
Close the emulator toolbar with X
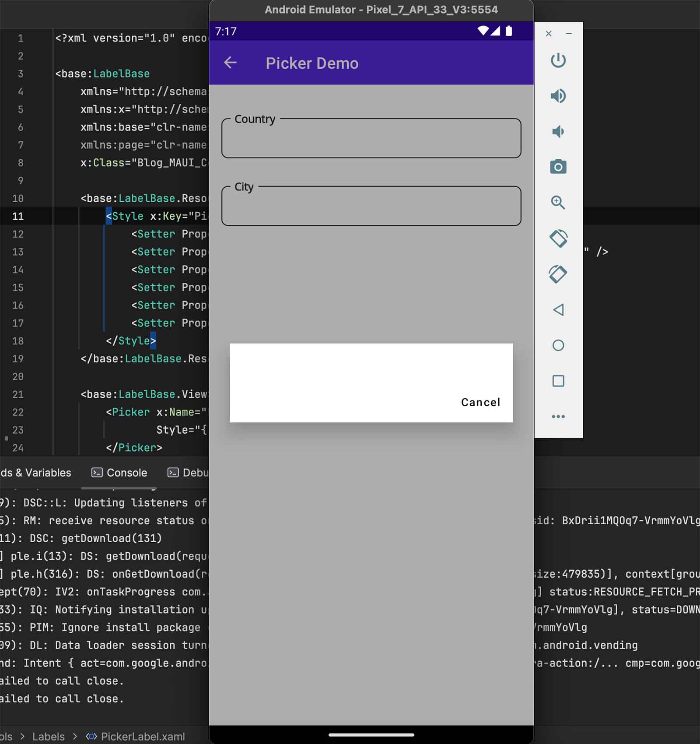click(x=549, y=34)
